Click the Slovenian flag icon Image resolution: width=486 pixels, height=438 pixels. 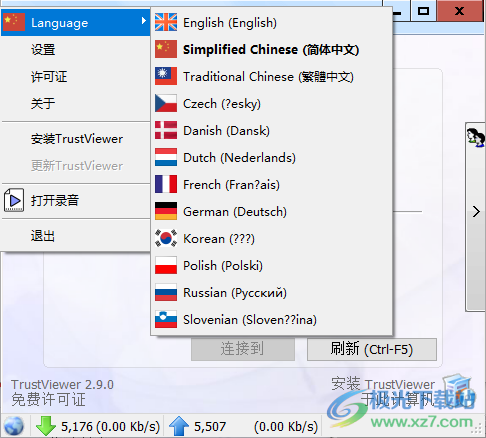[166, 320]
